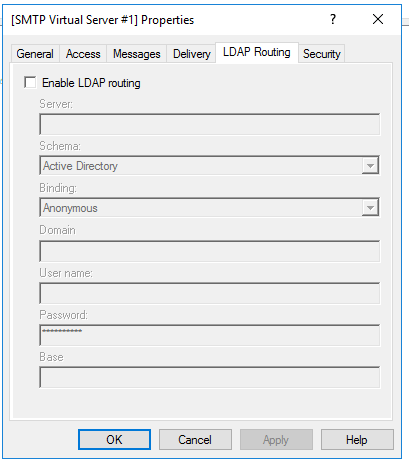The height and width of the screenshot is (462, 409).
Task: Switch to the General tab
Action: point(35,54)
